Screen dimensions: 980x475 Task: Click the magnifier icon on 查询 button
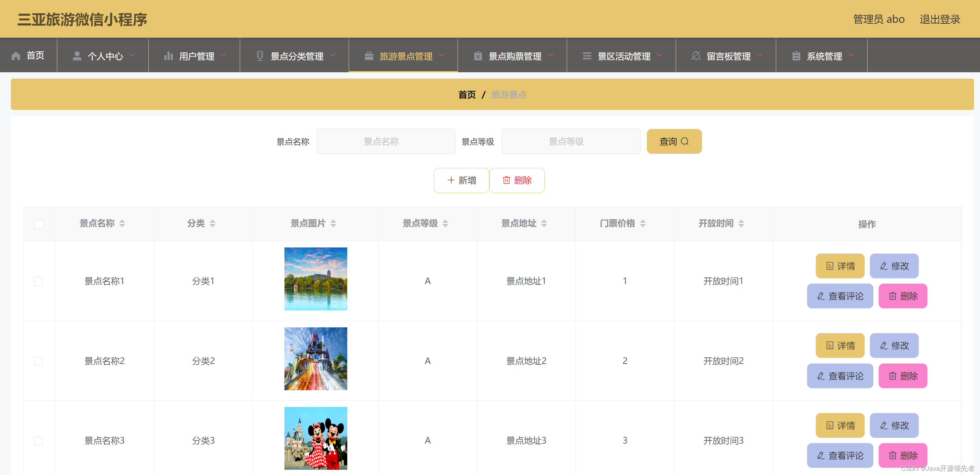pos(685,141)
